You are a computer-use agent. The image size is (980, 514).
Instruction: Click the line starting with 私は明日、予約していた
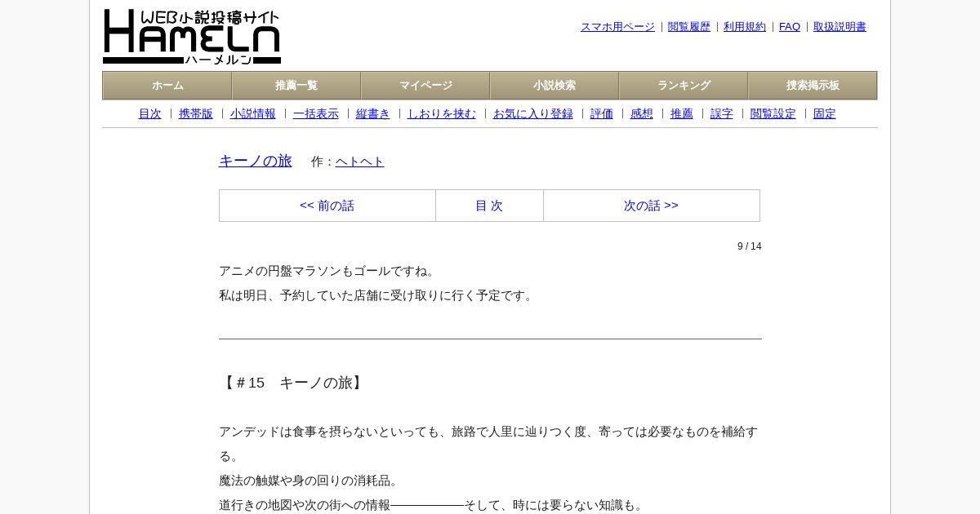point(378,295)
